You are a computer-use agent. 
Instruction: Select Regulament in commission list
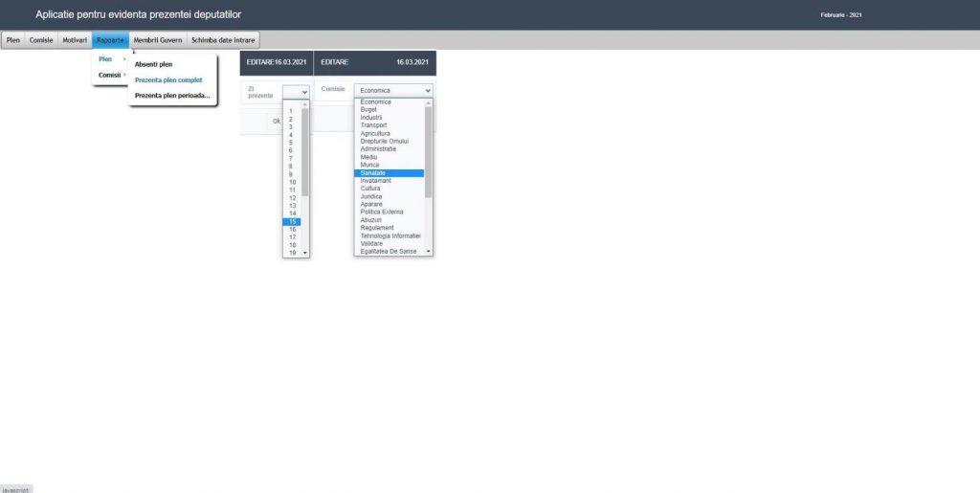click(390, 228)
